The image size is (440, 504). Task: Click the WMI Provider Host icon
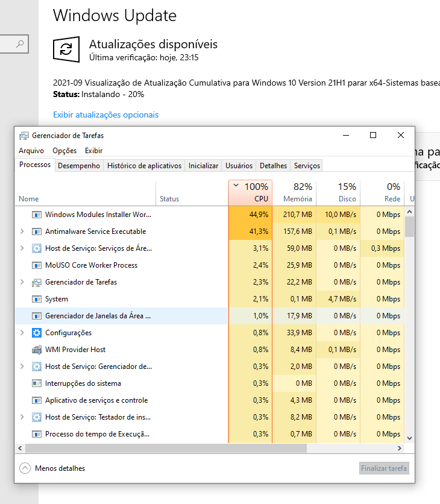click(x=37, y=350)
